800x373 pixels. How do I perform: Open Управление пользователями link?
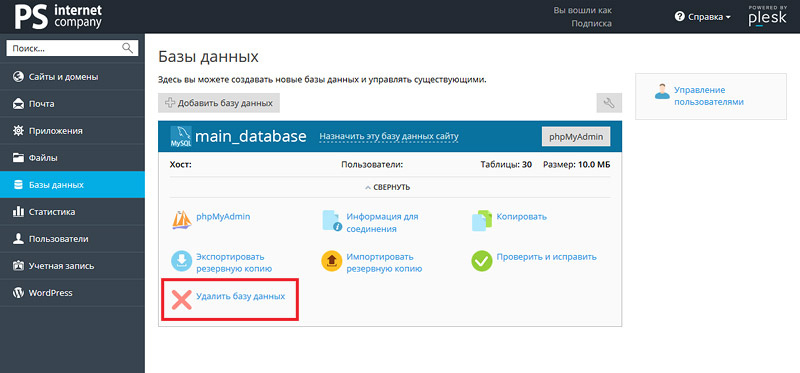(709, 96)
